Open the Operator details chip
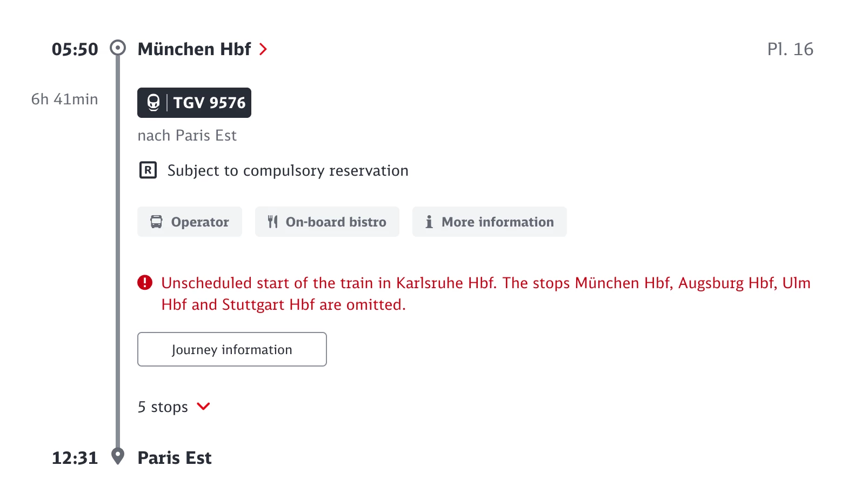This screenshot has width=868, height=479. [190, 222]
